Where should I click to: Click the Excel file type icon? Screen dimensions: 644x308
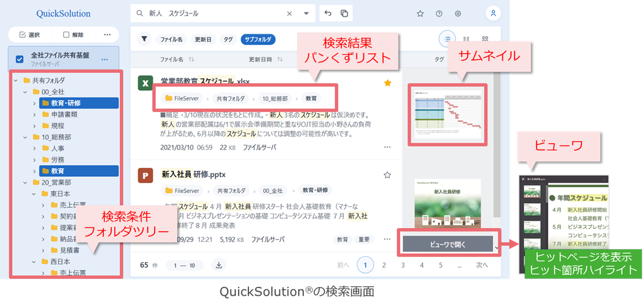coord(145,83)
